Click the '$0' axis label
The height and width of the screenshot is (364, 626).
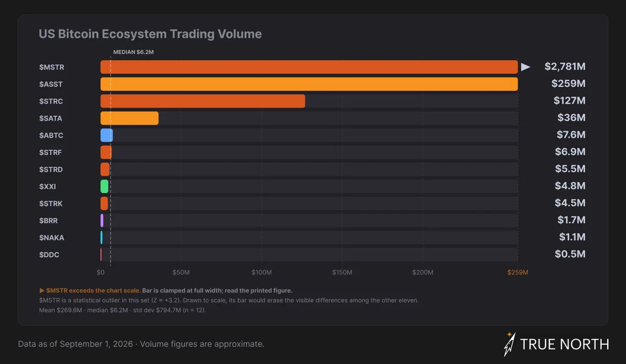coord(101,272)
